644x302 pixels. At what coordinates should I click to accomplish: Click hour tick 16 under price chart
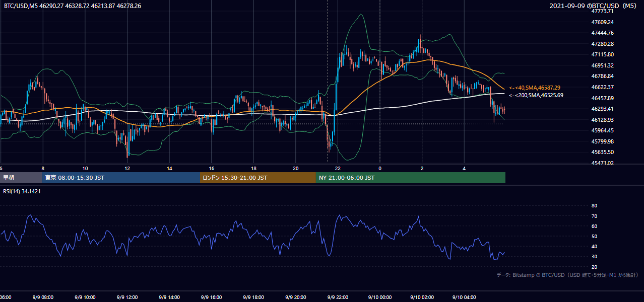(212, 168)
